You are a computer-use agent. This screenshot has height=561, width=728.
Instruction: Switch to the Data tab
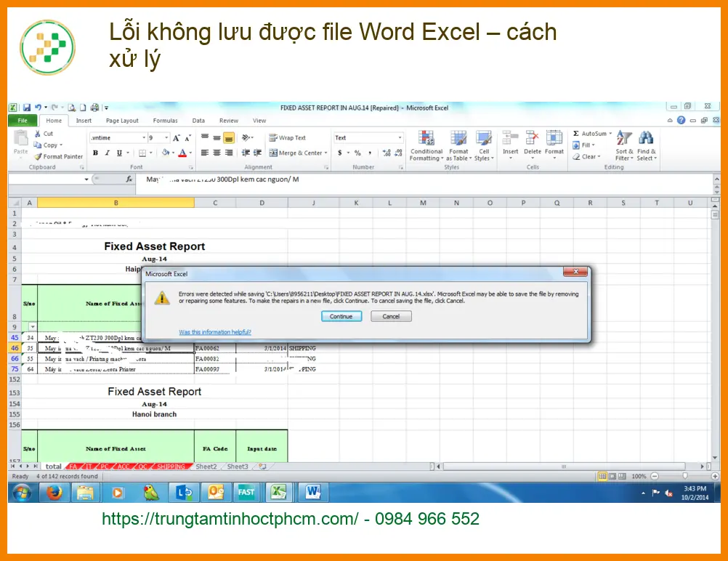click(198, 121)
